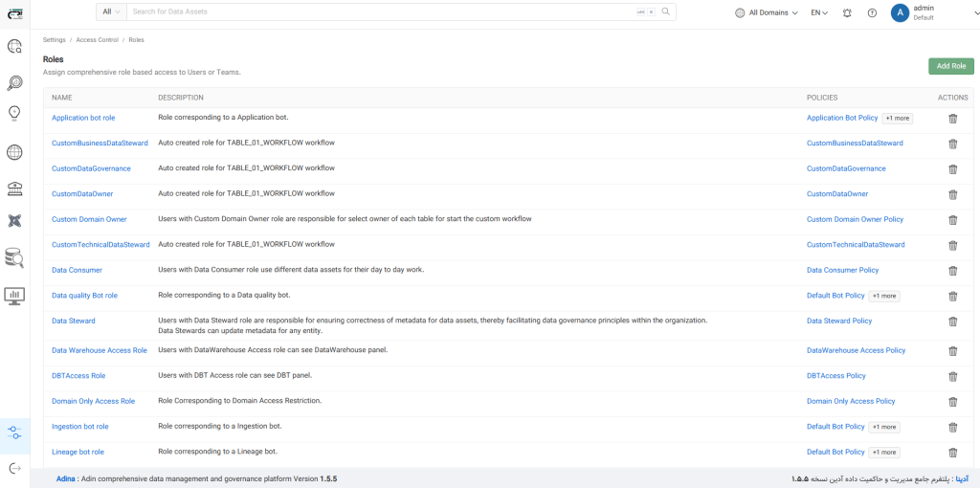Click the help question mark icon
This screenshot has width=980, height=488.
pyautogui.click(x=872, y=12)
